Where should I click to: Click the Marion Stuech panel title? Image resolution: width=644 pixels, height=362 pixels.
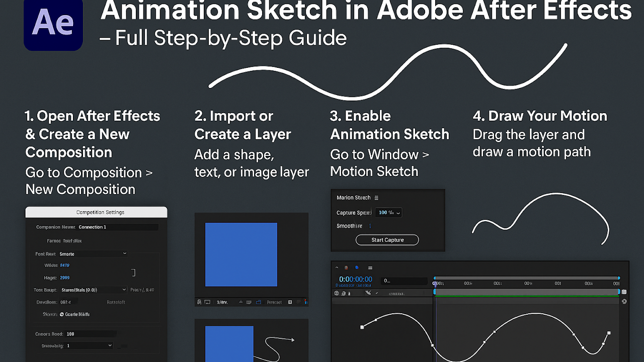(353, 198)
